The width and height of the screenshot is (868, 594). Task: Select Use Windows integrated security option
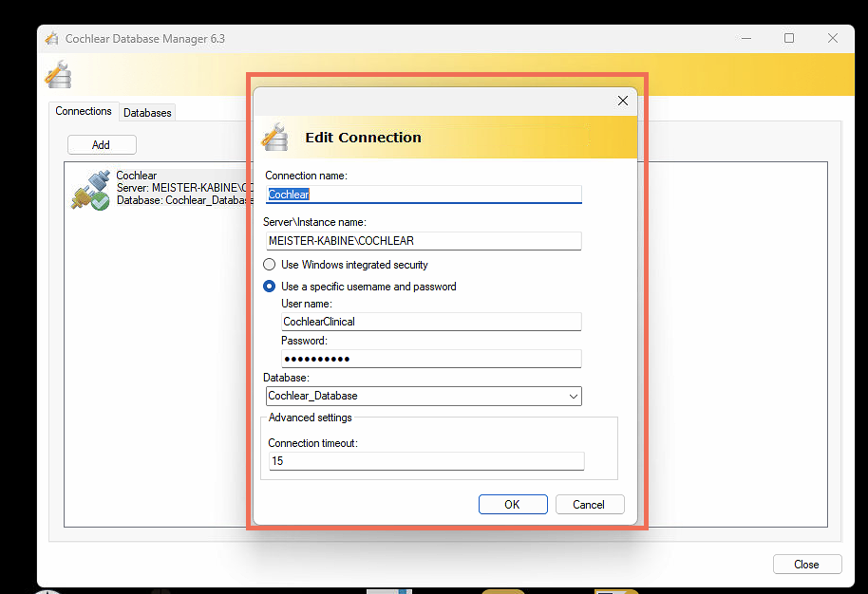(271, 265)
